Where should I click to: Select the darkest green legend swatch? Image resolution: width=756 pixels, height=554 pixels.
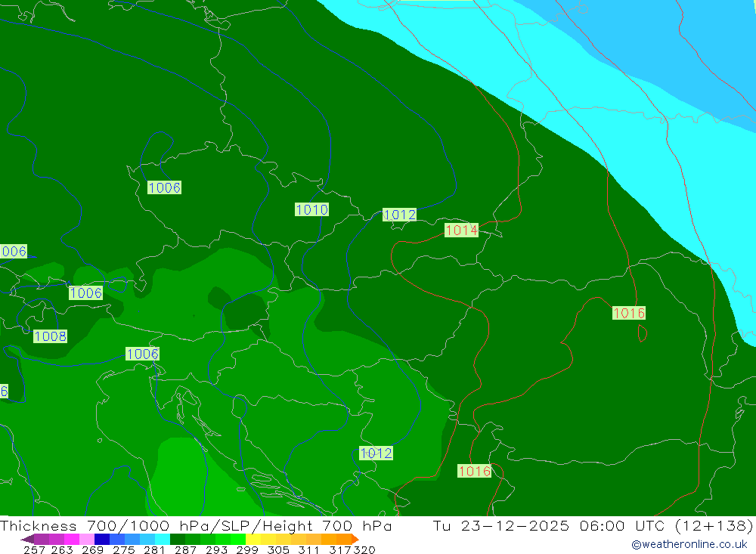tap(178, 539)
